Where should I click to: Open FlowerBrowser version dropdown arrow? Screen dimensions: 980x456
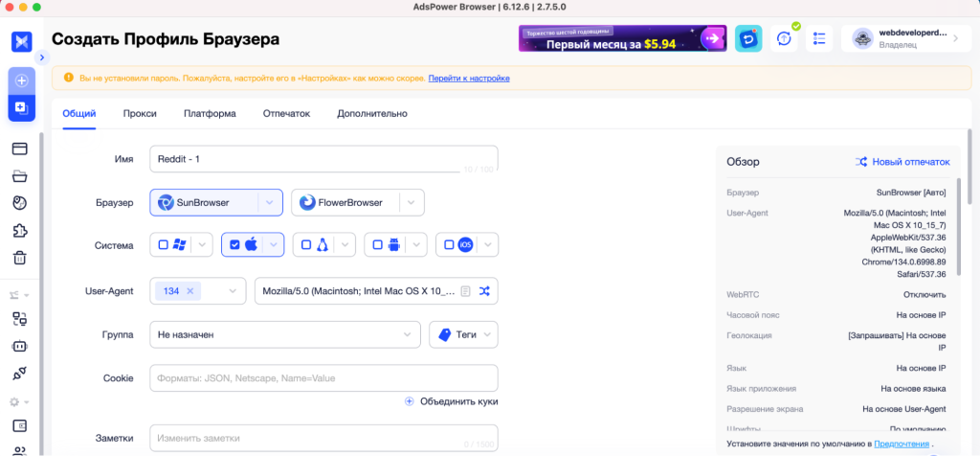412,203
